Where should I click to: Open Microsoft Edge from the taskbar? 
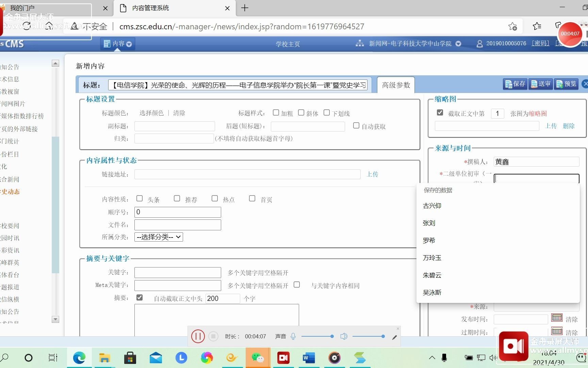(79, 357)
